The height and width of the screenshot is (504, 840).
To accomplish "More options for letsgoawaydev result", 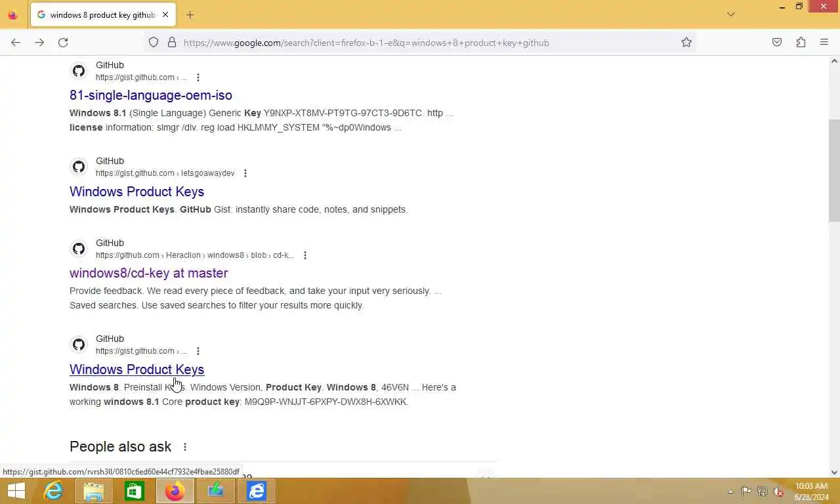I will click(245, 173).
